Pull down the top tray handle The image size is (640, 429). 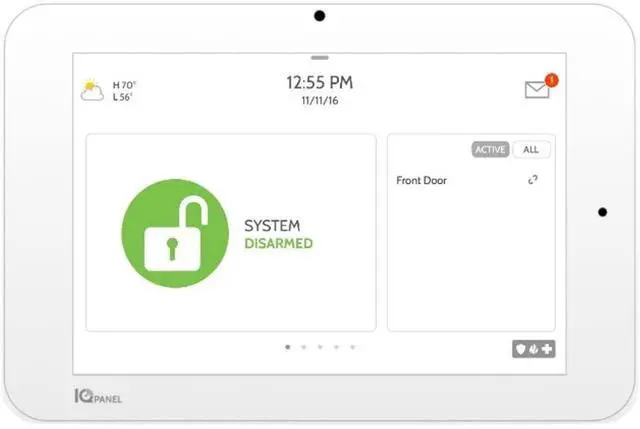[320, 58]
